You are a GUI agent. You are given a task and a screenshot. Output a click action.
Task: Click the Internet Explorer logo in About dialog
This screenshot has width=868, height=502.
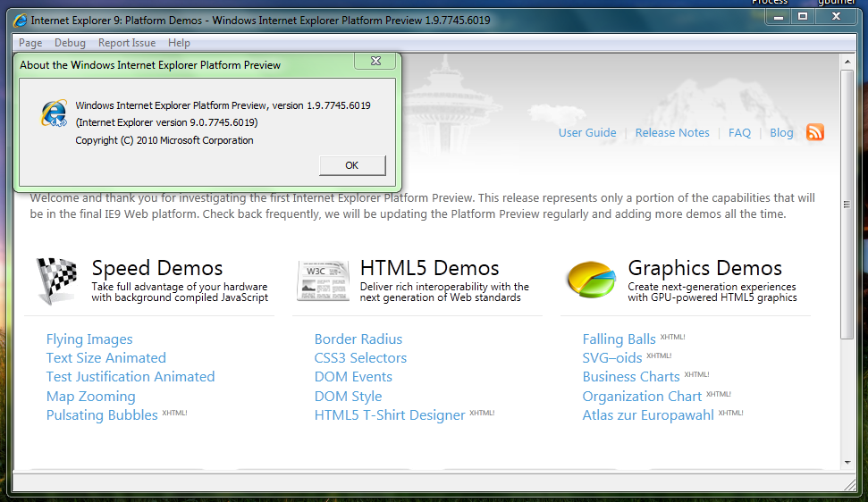pyautogui.click(x=54, y=113)
